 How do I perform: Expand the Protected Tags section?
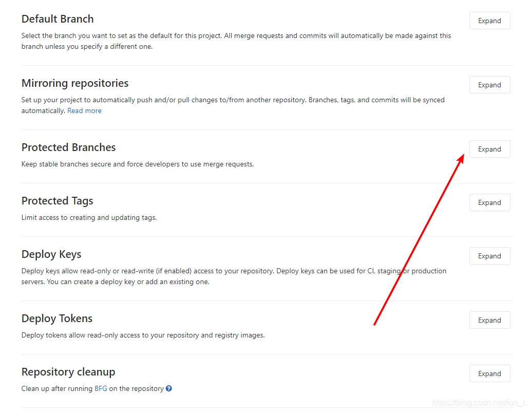[x=489, y=202]
